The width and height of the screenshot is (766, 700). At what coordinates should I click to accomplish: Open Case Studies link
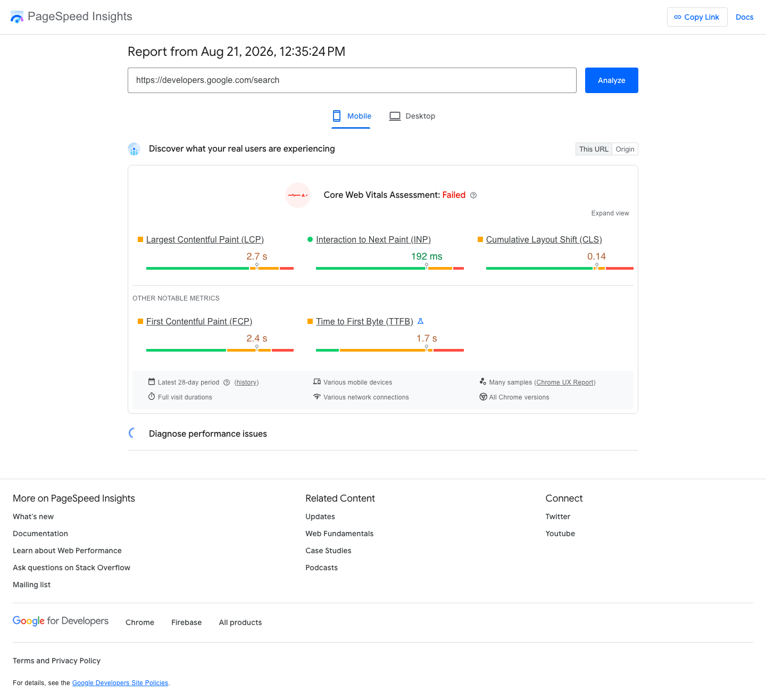coord(328,551)
